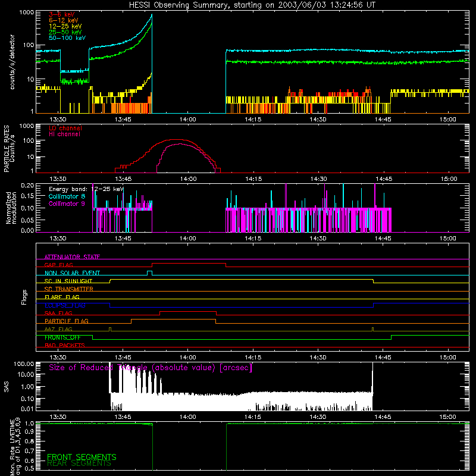Click '14:30' tick under the particle rates plot

(x=319, y=179)
